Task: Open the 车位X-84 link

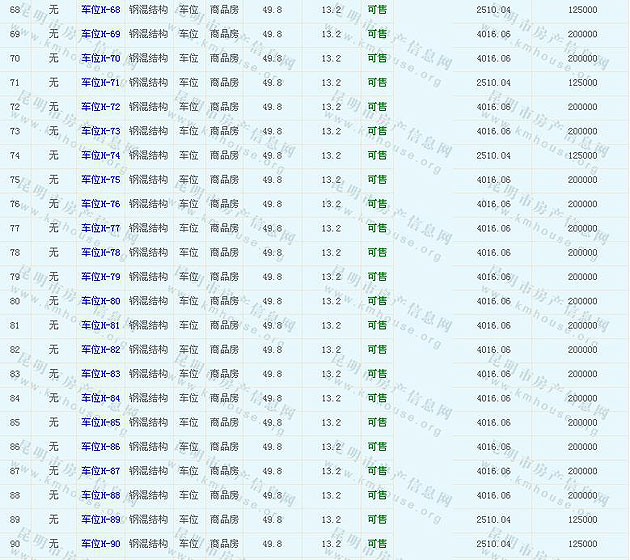Action: (x=100, y=398)
